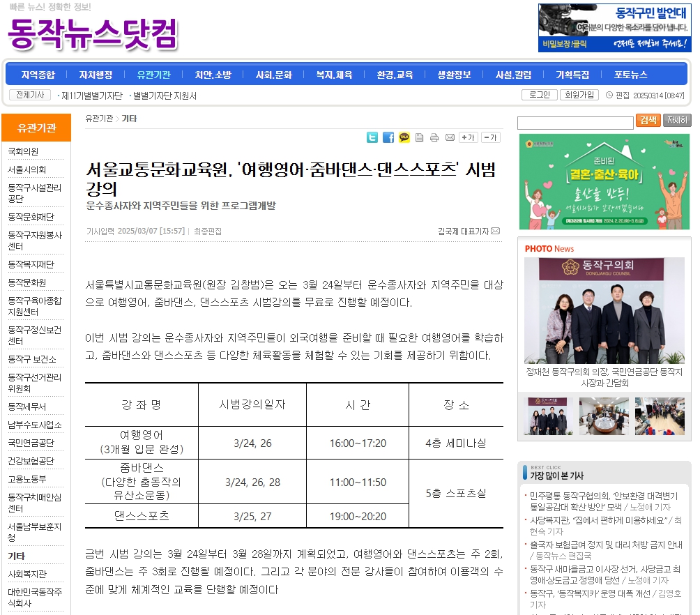Open sidebar link 동작문화원

(x=26, y=282)
